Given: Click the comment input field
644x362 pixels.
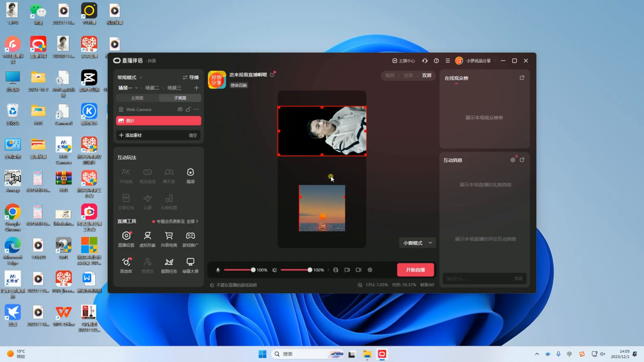Looking at the screenshot, I should [477, 279].
